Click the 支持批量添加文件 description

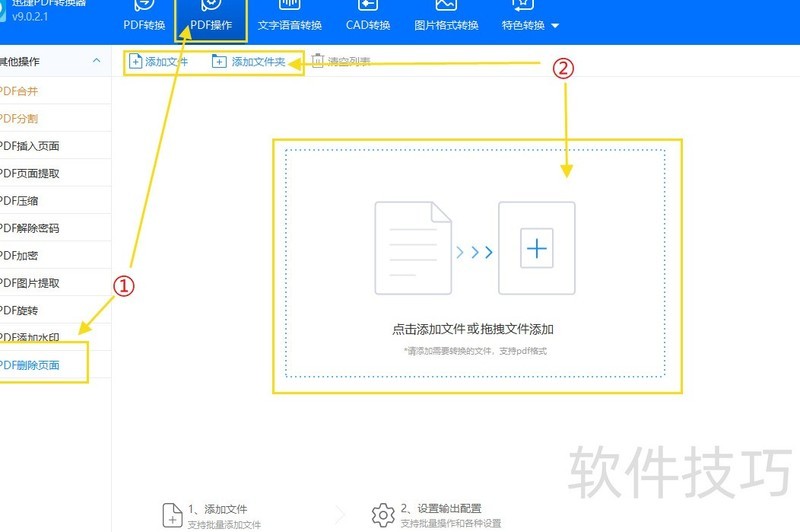pos(224,524)
